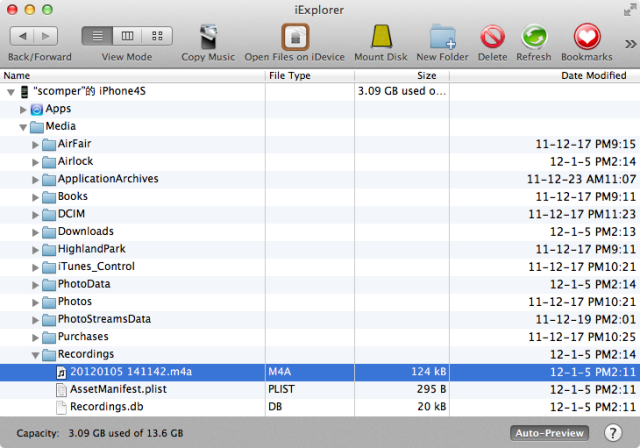Create a New Folder via toolbar

coord(442,37)
